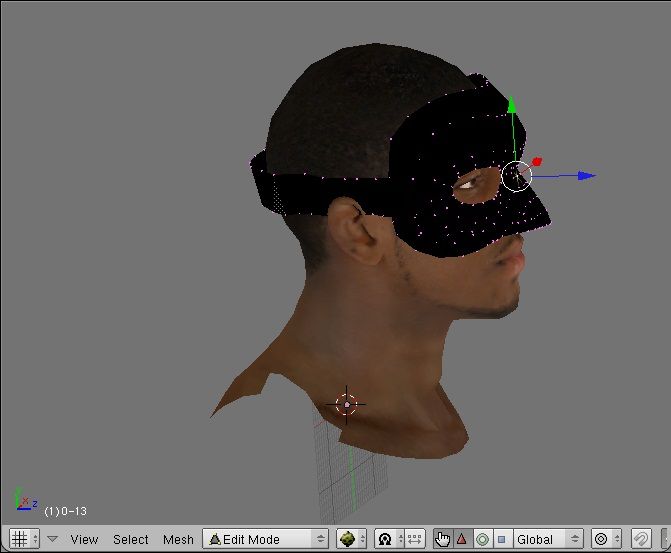Screen dimensions: 671x553
Task: Open the Global orientation dropdown
Action: tap(547, 539)
